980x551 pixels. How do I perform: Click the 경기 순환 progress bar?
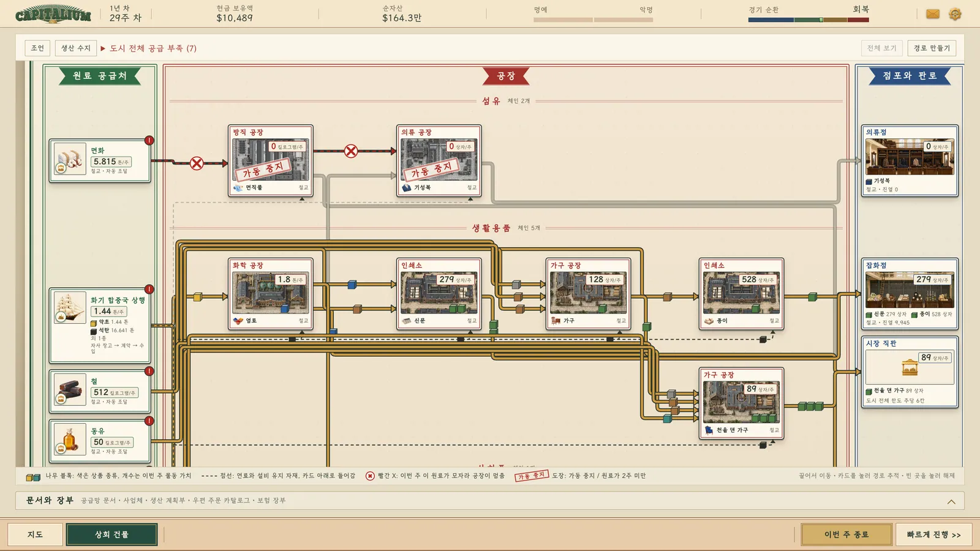pos(809,20)
